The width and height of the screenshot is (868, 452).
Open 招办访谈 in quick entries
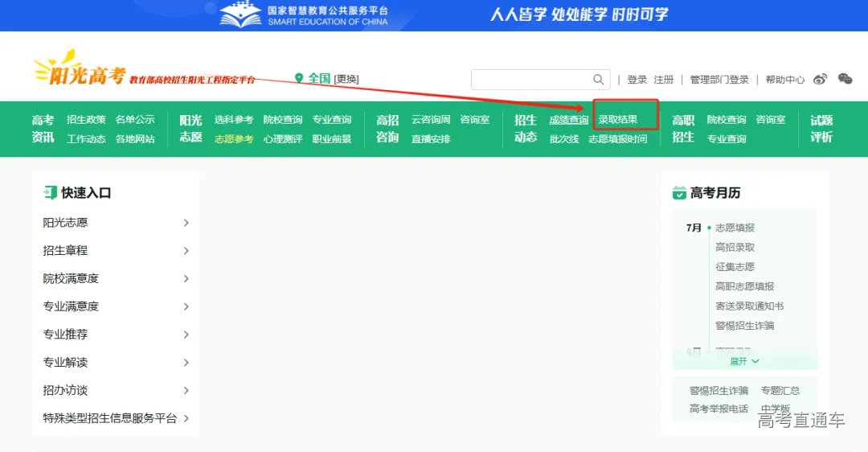point(65,391)
